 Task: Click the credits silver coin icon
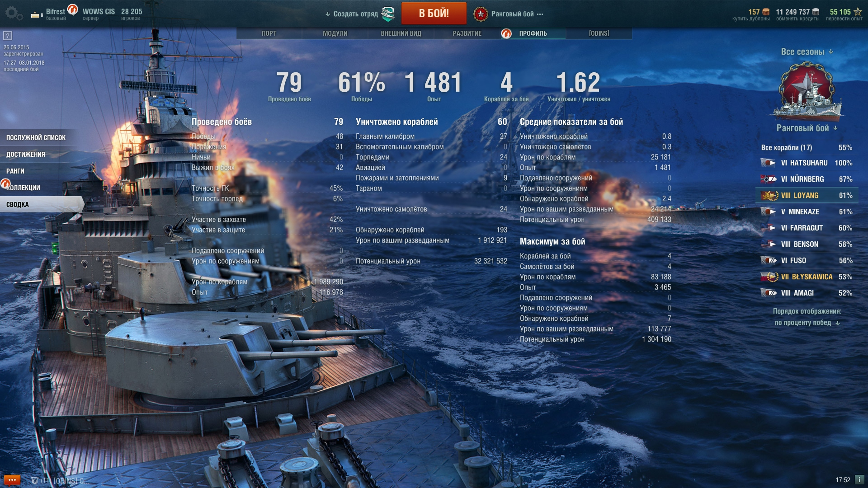(x=816, y=12)
